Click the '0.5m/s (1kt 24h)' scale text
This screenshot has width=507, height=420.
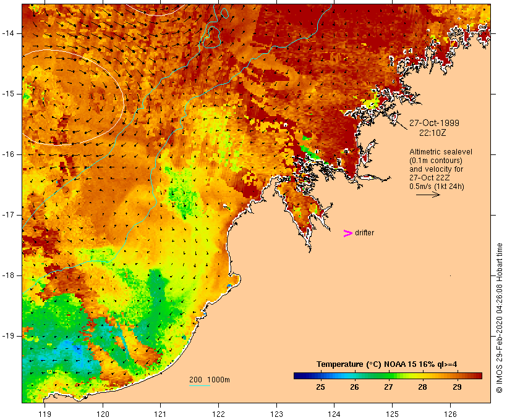437,187
